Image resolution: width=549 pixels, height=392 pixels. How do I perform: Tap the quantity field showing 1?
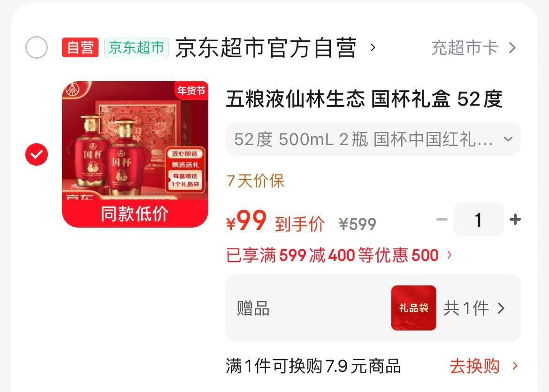click(478, 220)
